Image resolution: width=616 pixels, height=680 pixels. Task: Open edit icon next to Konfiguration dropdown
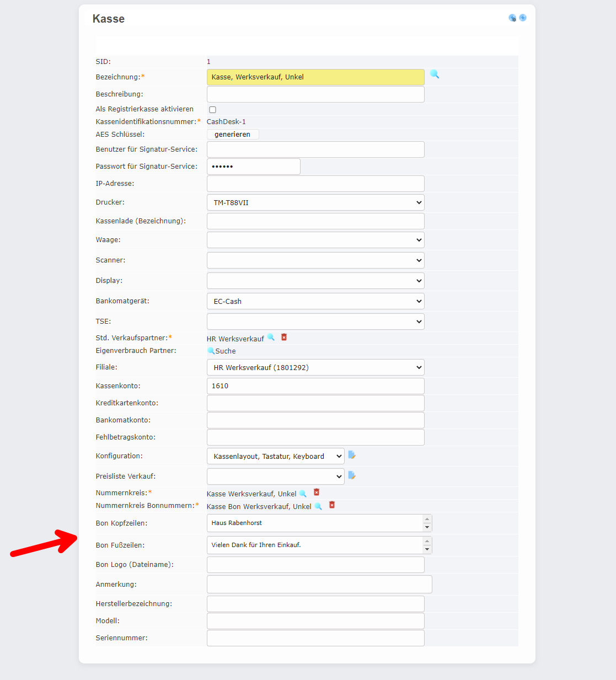tap(352, 455)
